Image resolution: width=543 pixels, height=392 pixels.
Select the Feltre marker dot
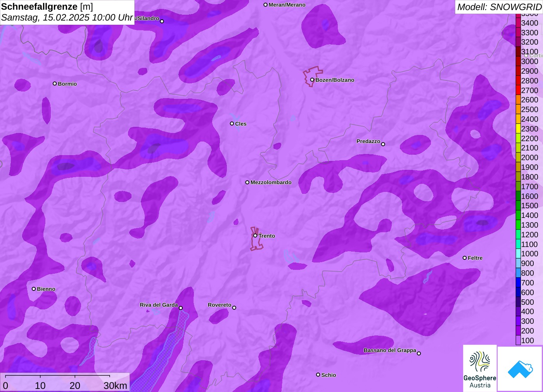(x=465, y=258)
